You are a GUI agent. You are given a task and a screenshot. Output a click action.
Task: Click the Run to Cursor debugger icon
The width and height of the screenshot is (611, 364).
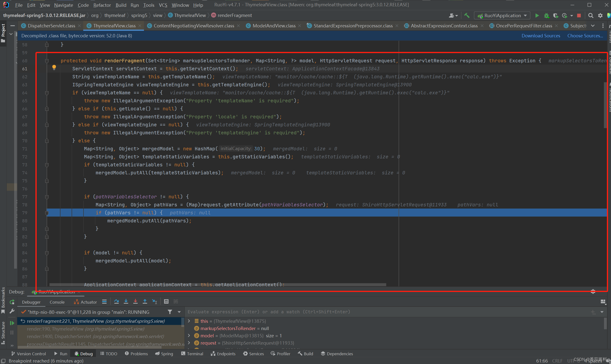[x=154, y=301]
